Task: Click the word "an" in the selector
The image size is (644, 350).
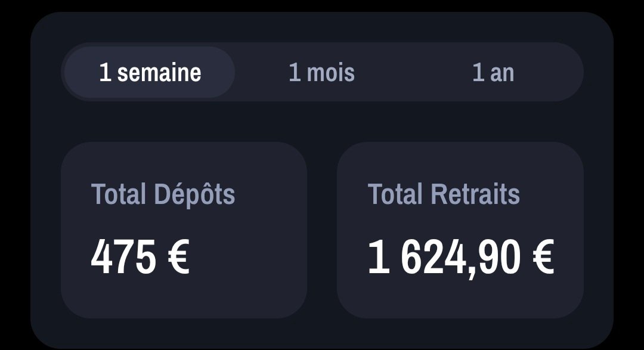Action: pos(502,74)
